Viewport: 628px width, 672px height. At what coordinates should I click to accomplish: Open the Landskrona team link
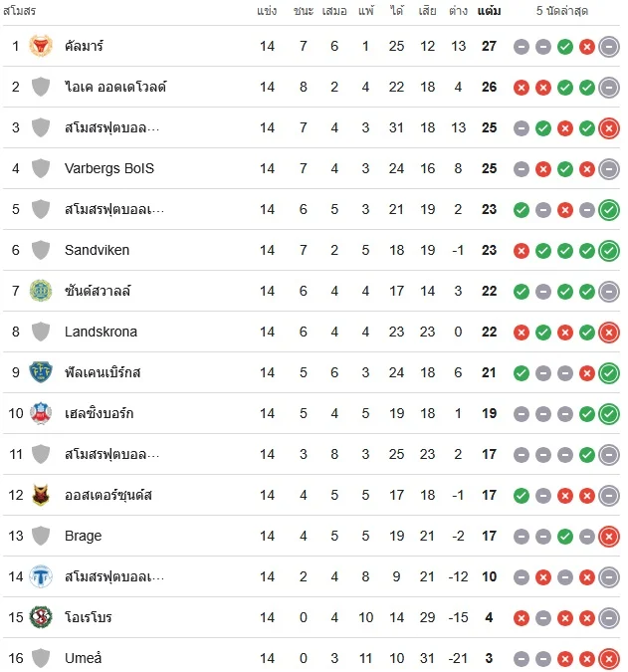point(101,332)
